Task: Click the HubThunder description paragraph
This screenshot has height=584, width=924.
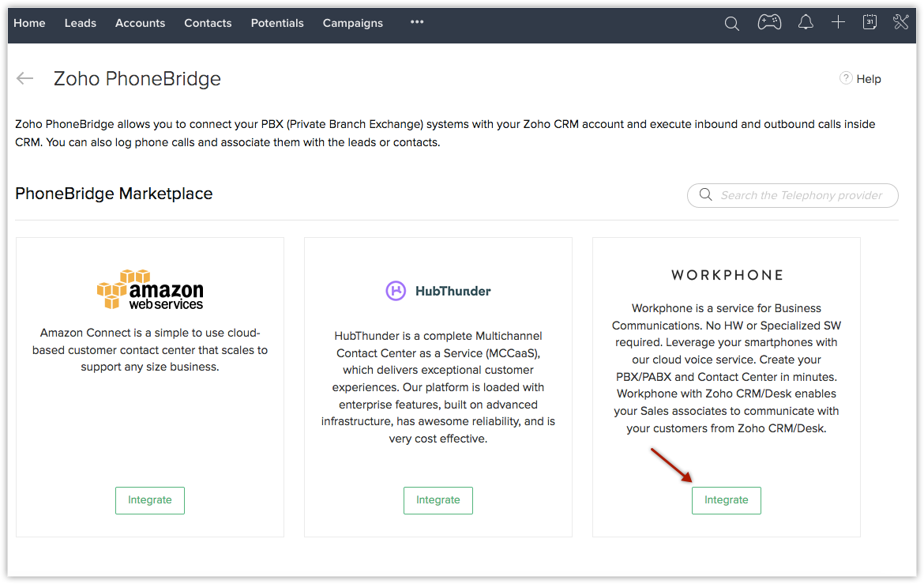Action: pyautogui.click(x=438, y=387)
